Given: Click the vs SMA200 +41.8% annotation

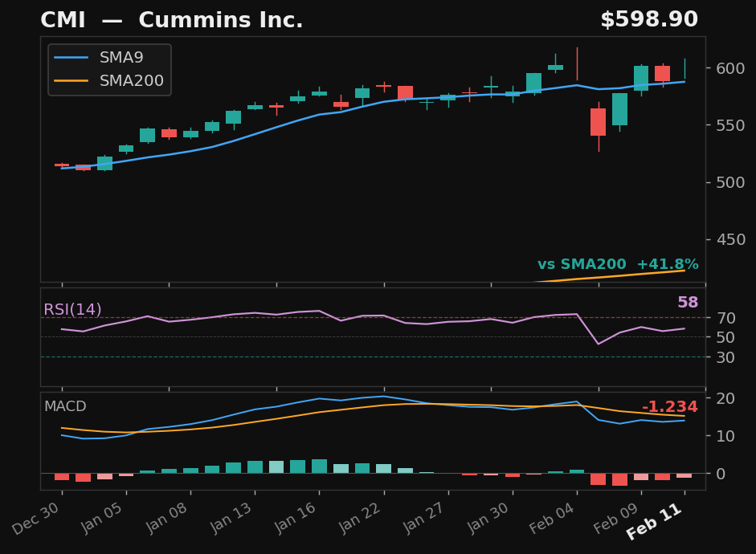Looking at the screenshot, I should (618, 264).
